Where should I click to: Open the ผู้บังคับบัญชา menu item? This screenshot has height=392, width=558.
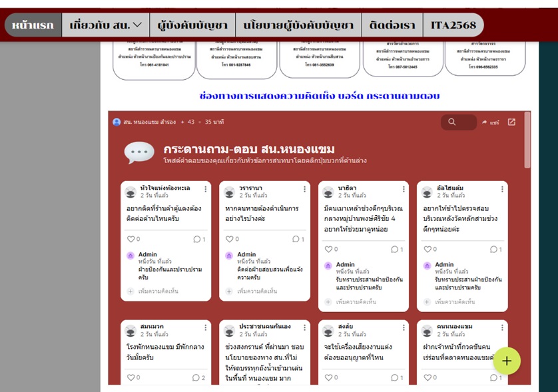[x=192, y=25]
